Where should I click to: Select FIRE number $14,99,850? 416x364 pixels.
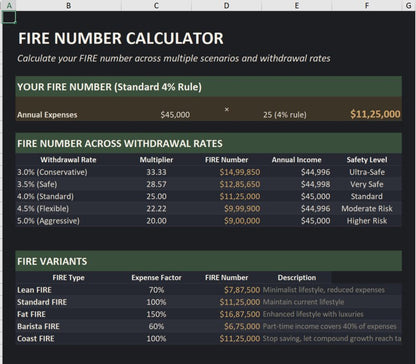tap(240, 172)
